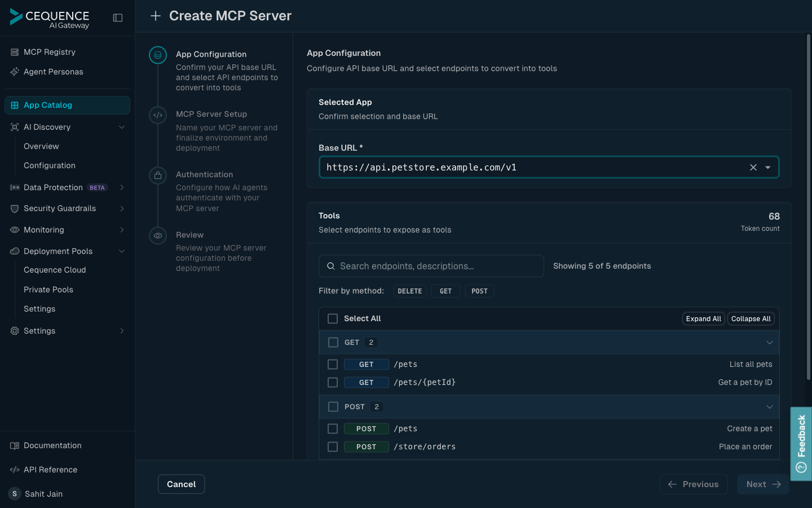Open Cequence Cloud under Deployment Pools
812x508 pixels.
point(55,270)
